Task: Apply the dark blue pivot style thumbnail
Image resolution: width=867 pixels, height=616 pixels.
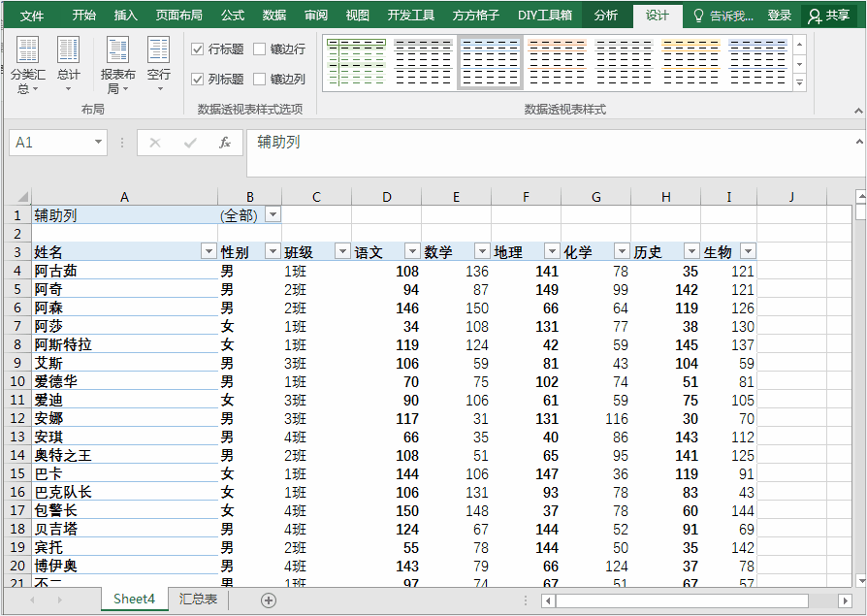Action: 757,62
